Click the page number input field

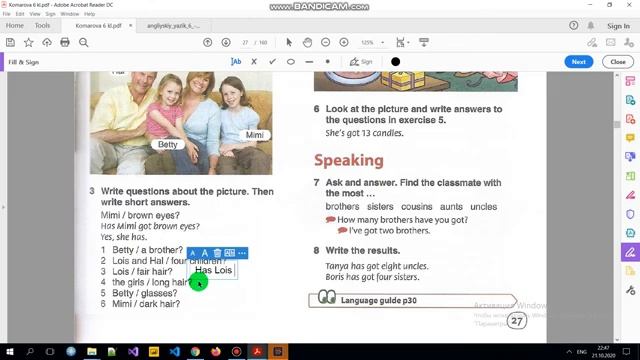point(245,42)
